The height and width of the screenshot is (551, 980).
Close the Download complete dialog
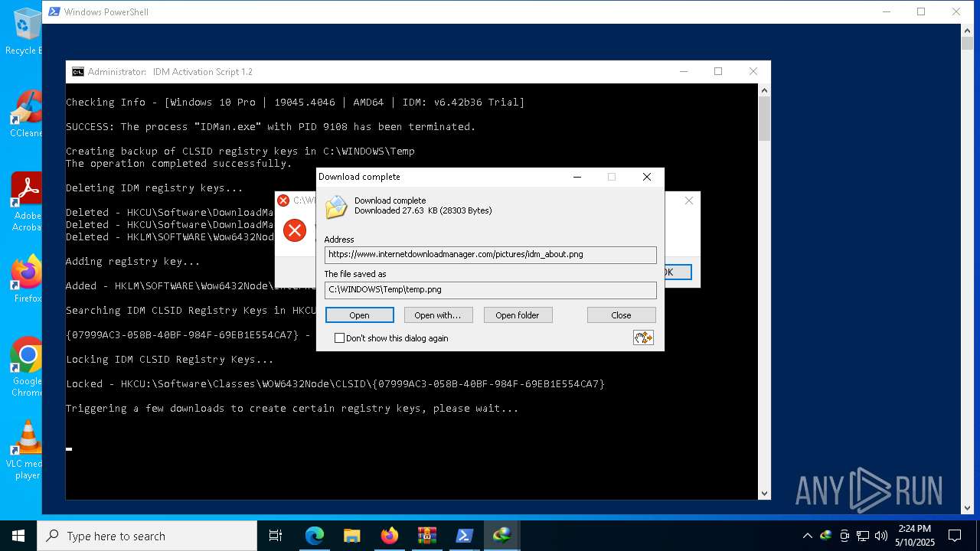(x=647, y=177)
